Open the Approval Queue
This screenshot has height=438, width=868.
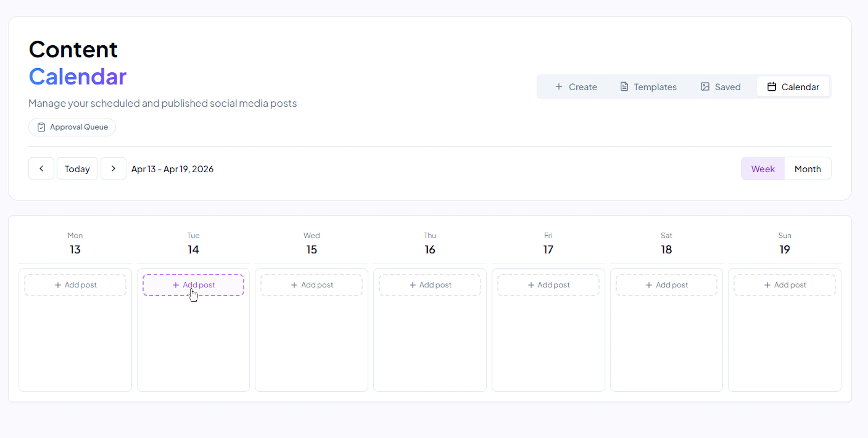coord(72,127)
